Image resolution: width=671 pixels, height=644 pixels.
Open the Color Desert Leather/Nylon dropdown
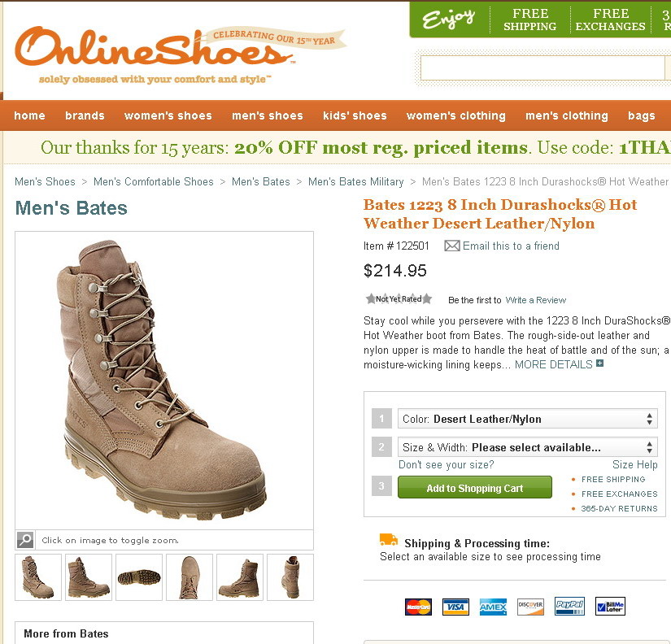[528, 419]
